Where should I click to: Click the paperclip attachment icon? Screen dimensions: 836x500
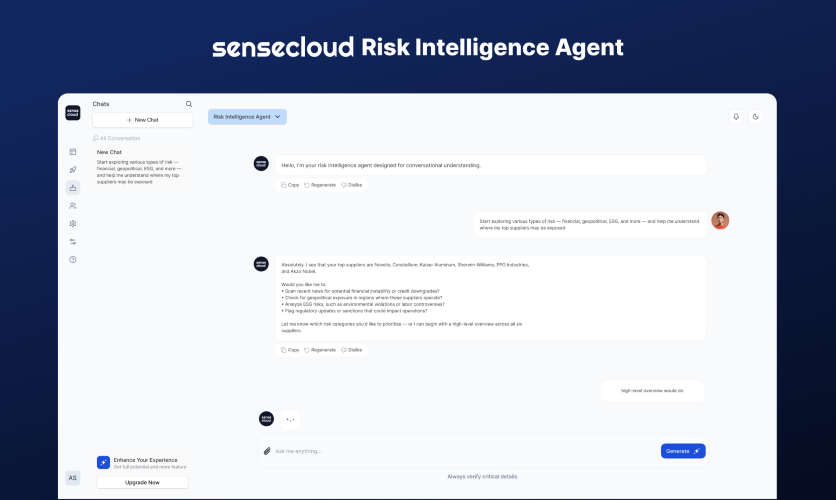[x=267, y=451]
